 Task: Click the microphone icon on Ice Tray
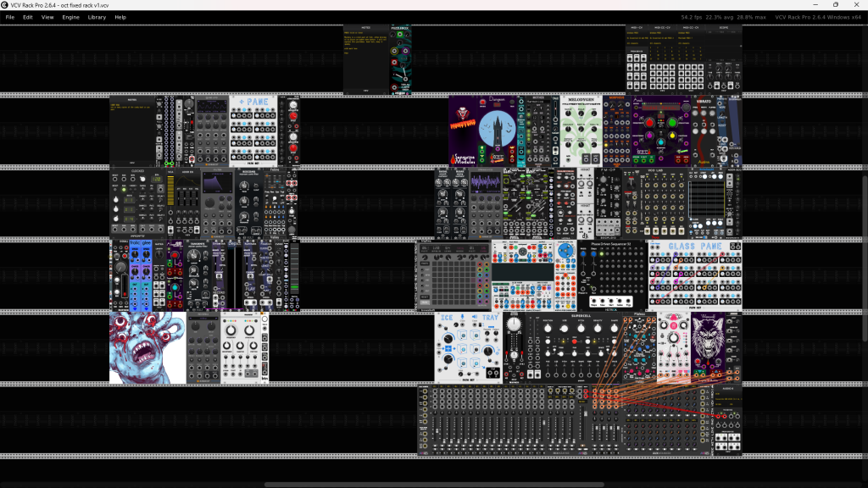click(462, 318)
